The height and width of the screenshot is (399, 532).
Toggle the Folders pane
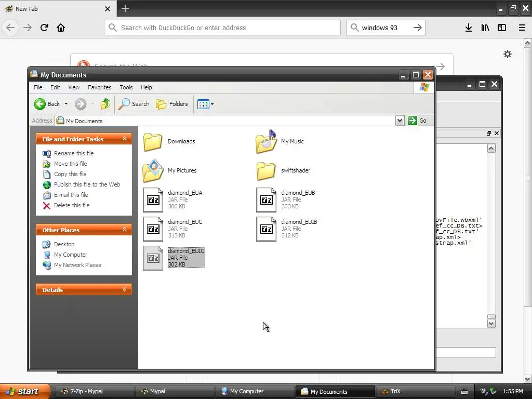pyautogui.click(x=172, y=104)
